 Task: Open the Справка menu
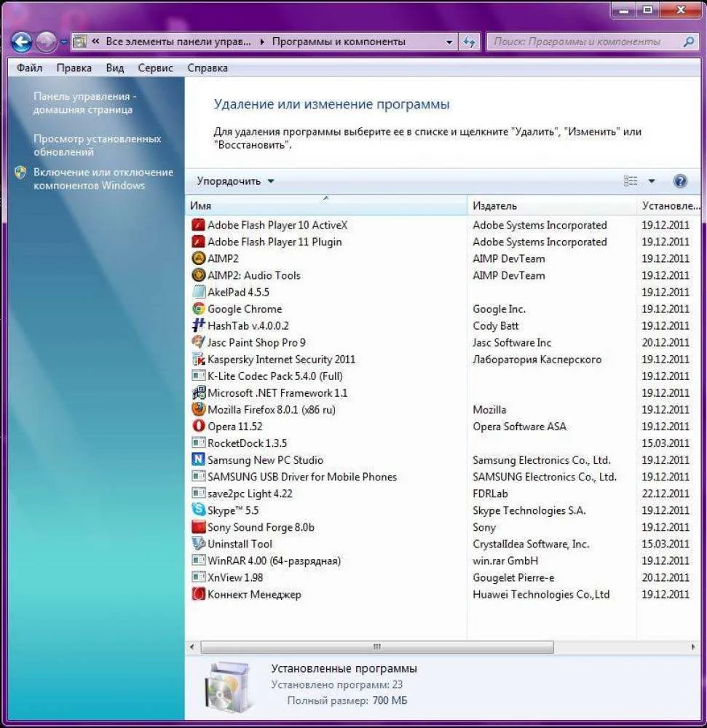click(208, 68)
